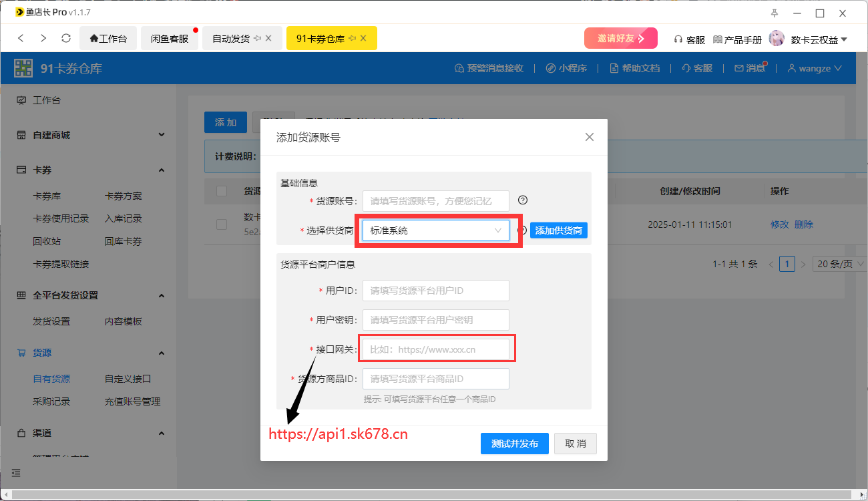The image size is (868, 501).
Task: Expand the 自建商城 sidebar section
Action: (162, 135)
